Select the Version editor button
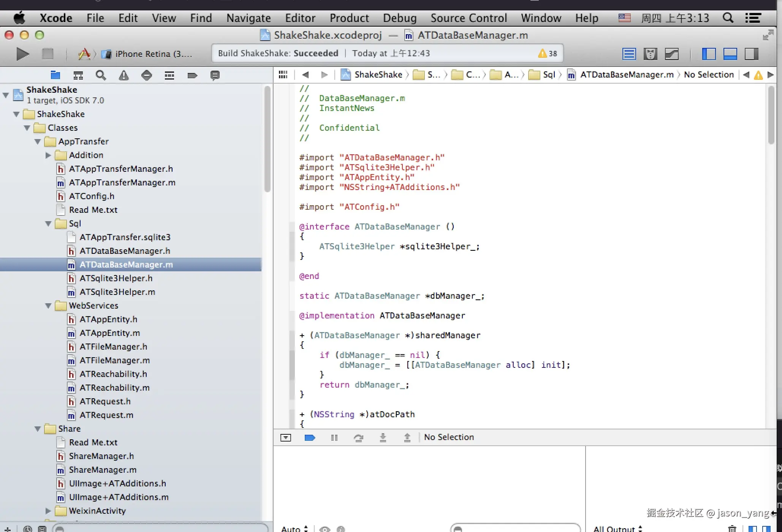Image resolution: width=782 pixels, height=532 pixels. pos(672,54)
